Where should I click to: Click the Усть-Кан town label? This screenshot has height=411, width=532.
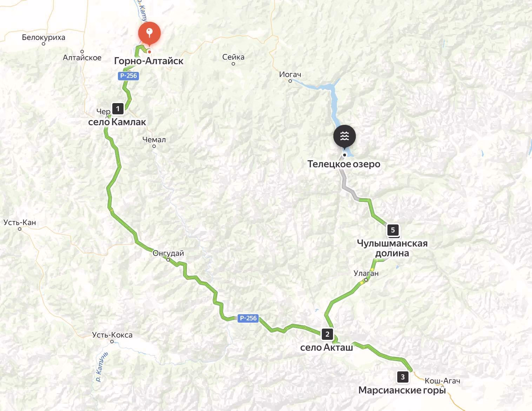[20, 222]
